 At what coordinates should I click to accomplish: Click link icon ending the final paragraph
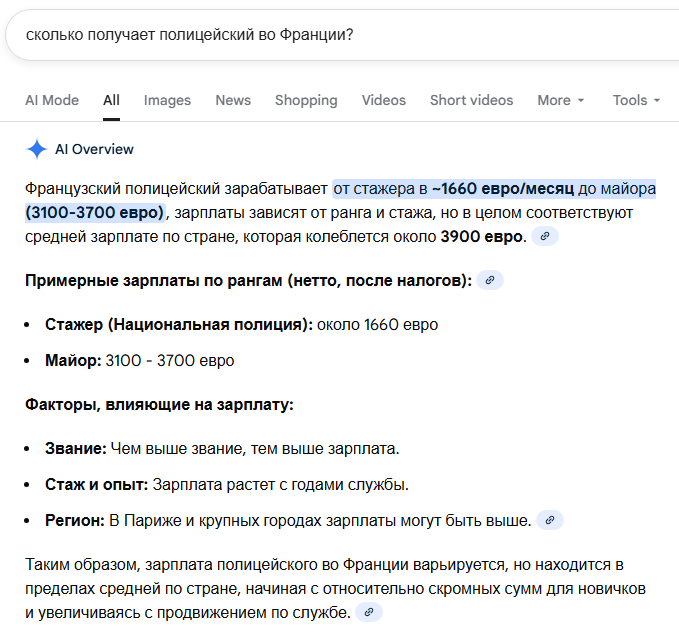tap(369, 612)
